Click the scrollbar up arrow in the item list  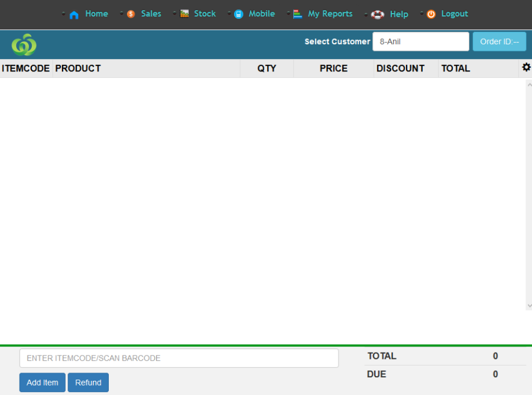pos(529,84)
